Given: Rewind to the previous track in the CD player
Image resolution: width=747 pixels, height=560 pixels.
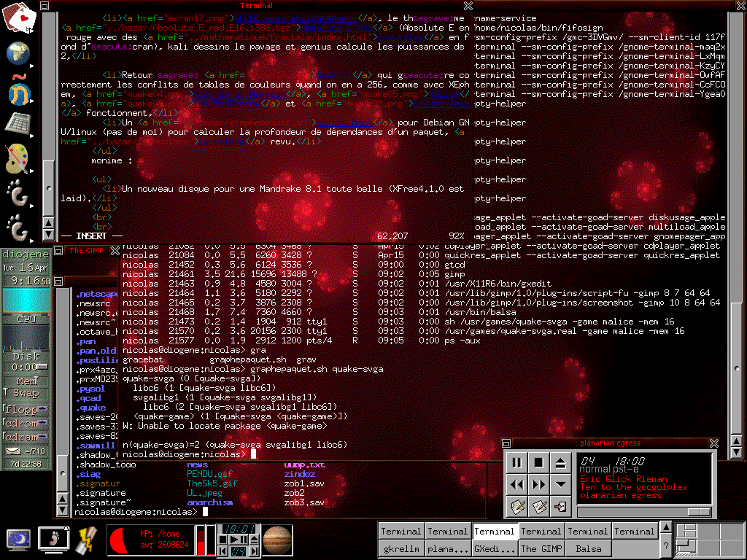Looking at the screenshot, I should (x=517, y=484).
